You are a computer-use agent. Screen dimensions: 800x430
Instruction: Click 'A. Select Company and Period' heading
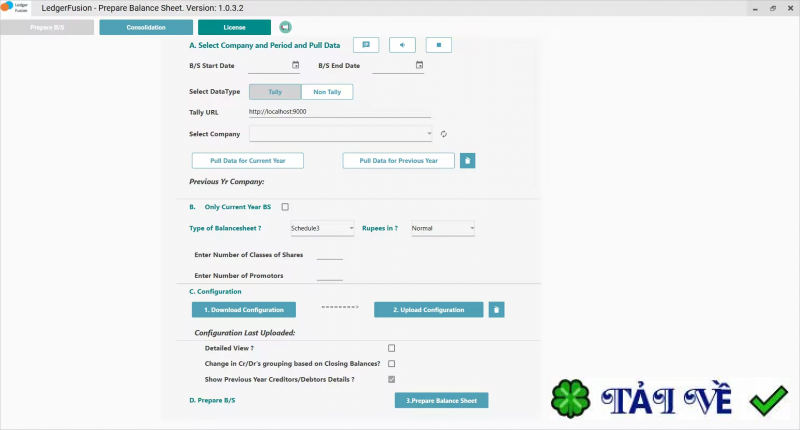pos(264,45)
